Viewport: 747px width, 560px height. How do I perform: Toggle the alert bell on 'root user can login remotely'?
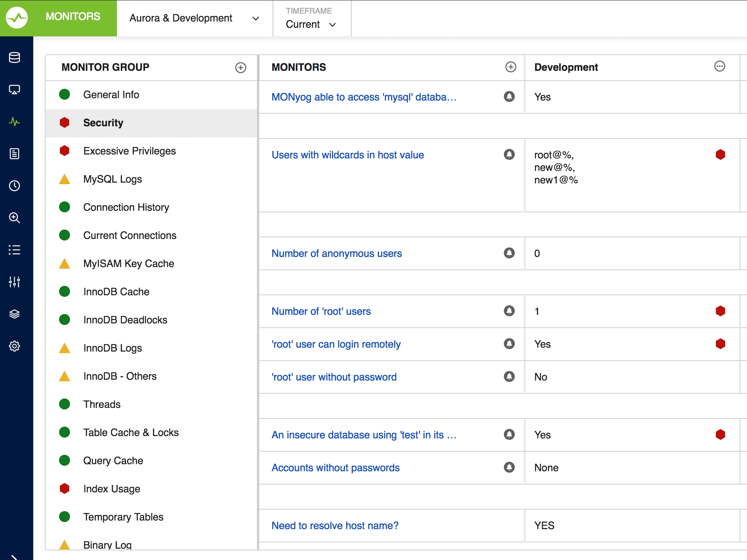pyautogui.click(x=508, y=344)
